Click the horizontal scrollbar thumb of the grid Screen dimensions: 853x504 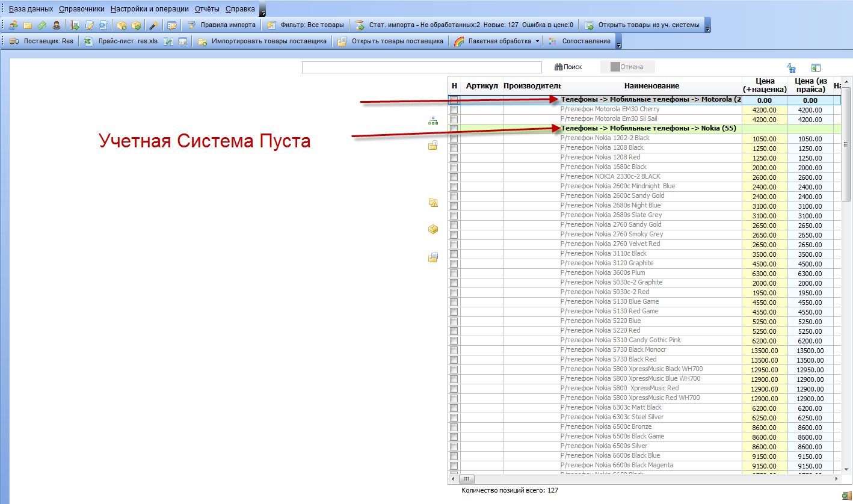coord(467,479)
